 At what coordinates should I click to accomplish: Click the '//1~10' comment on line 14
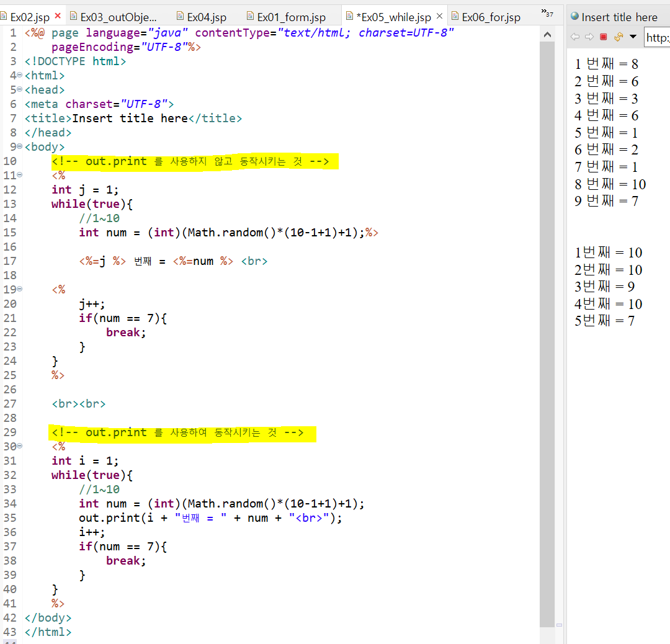(x=99, y=218)
